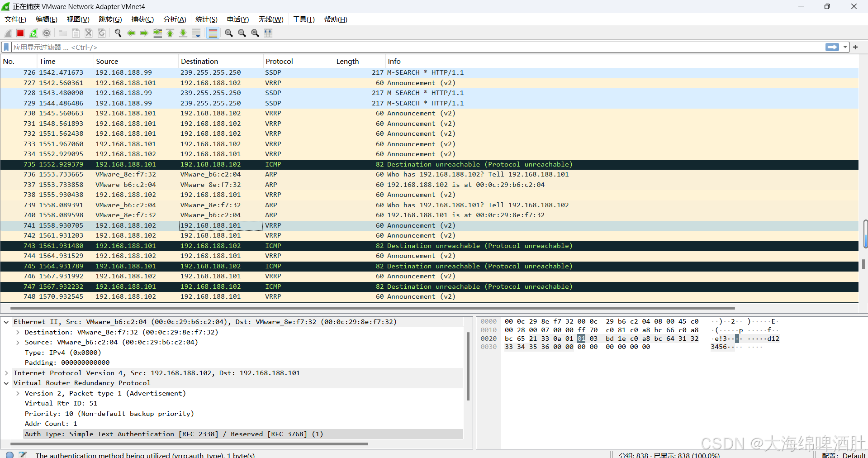The height and width of the screenshot is (458, 868).
Task: Toggle auto-scroll during live capture
Action: coord(196,33)
